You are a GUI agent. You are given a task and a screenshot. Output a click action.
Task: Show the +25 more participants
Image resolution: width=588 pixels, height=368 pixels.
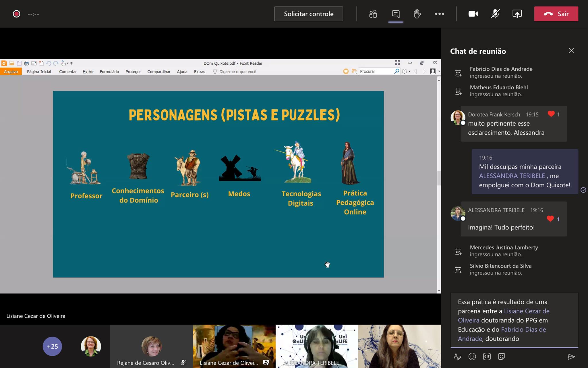pos(52,346)
